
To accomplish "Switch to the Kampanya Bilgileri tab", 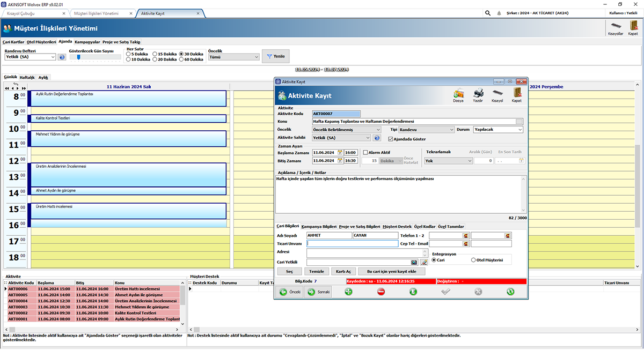I will point(320,226).
